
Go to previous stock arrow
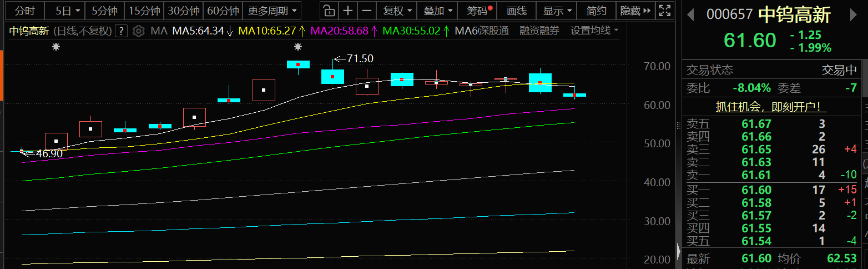[x=691, y=15]
